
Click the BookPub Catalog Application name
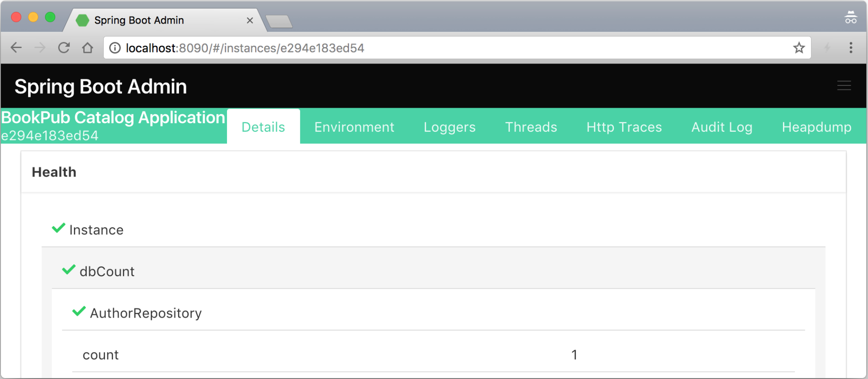pyautogui.click(x=113, y=118)
